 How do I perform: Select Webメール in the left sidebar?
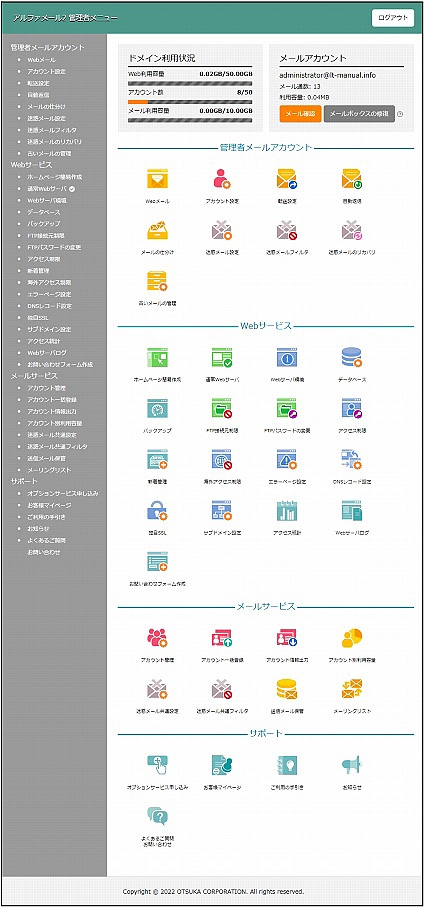click(41, 60)
